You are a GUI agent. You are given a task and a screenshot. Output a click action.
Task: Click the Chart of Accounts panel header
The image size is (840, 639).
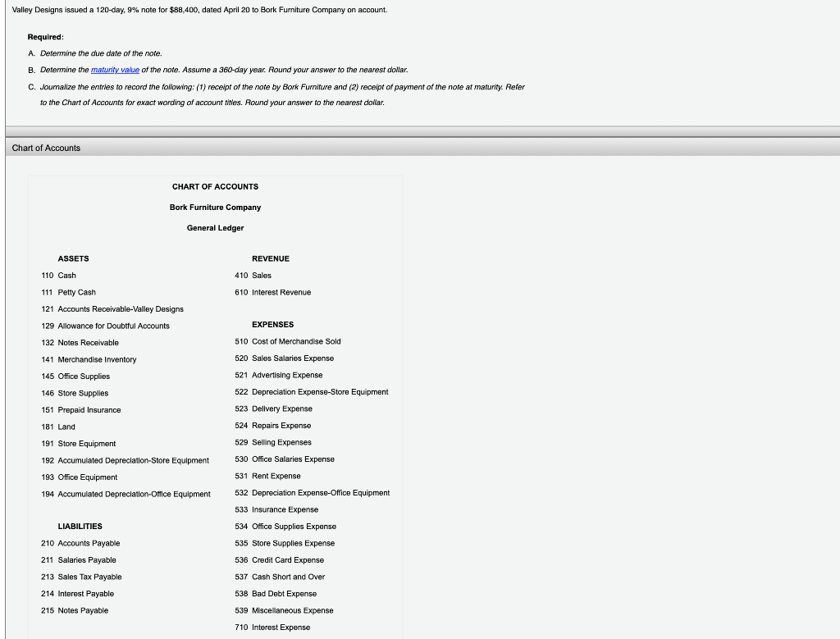pos(422,148)
